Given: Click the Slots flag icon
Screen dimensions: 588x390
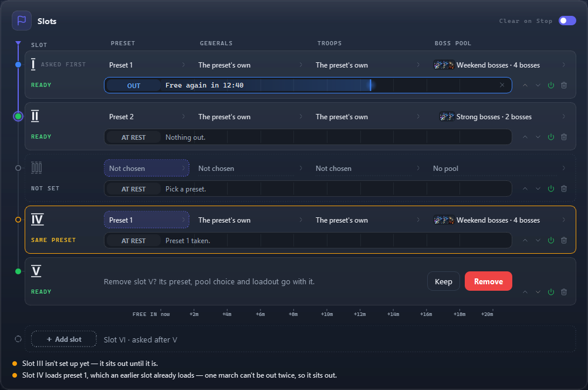Looking at the screenshot, I should (x=21, y=21).
